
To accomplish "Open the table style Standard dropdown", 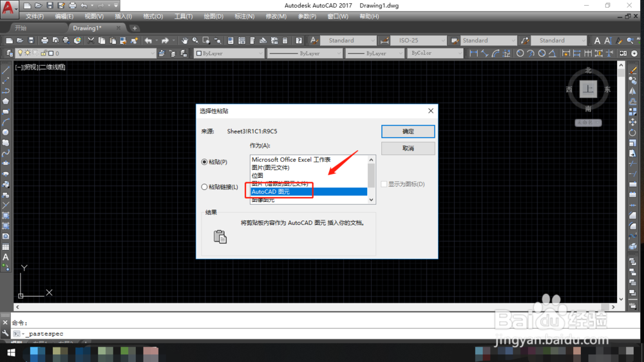I will [x=489, y=41].
